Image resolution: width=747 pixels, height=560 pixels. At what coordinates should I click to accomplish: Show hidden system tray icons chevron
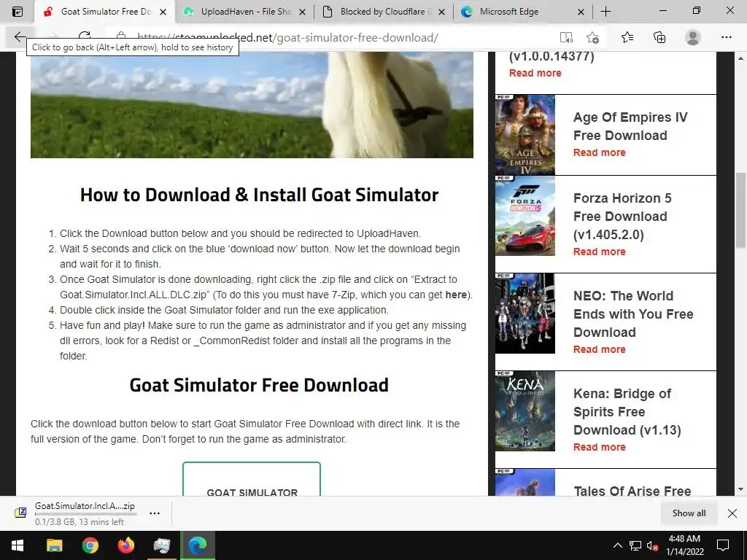(617, 545)
